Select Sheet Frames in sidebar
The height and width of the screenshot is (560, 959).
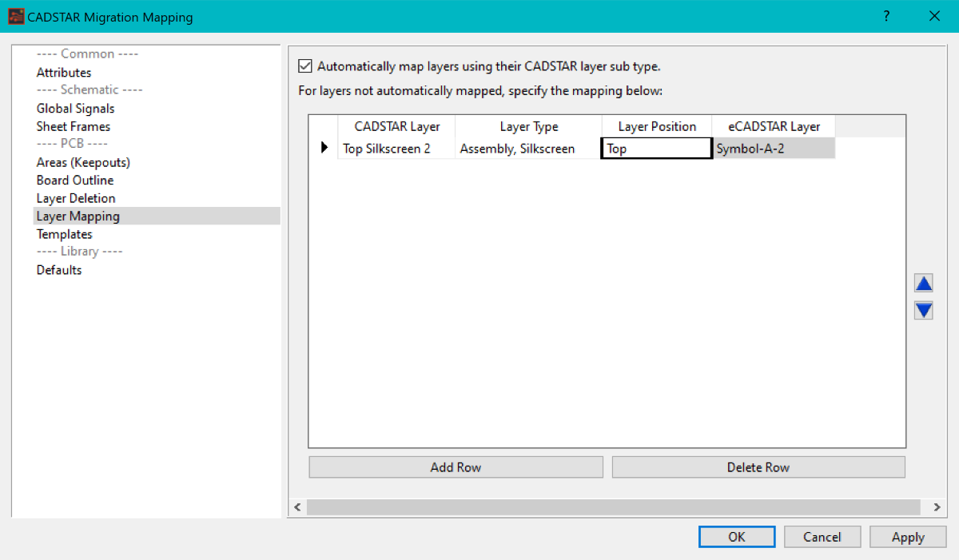[x=74, y=126]
